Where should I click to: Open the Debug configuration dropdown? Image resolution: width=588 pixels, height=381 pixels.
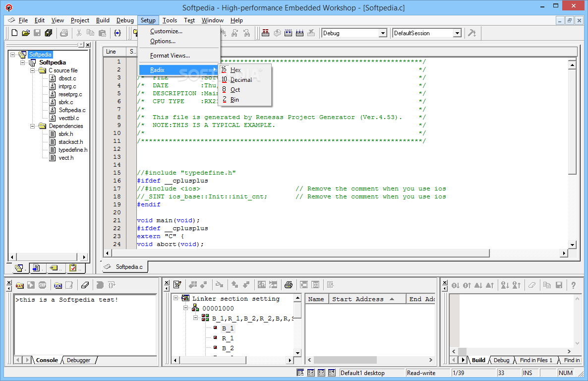coord(383,33)
